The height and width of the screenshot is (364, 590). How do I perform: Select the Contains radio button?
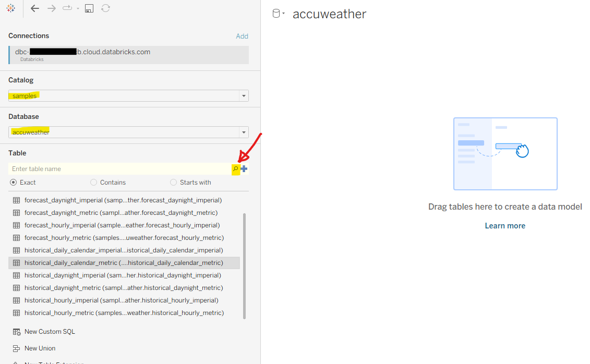click(94, 183)
